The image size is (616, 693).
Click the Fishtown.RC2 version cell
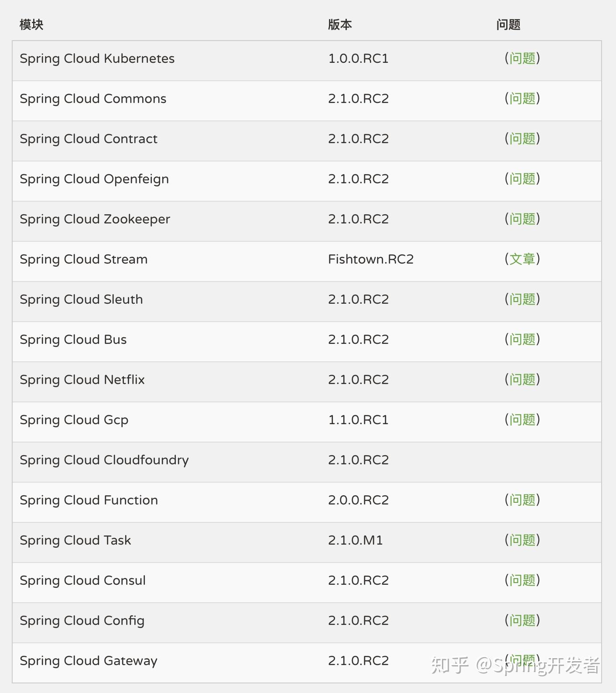click(x=370, y=259)
